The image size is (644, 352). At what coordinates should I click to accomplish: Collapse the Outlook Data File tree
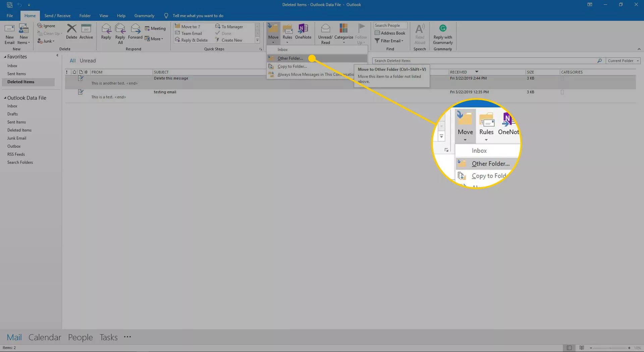click(x=5, y=98)
